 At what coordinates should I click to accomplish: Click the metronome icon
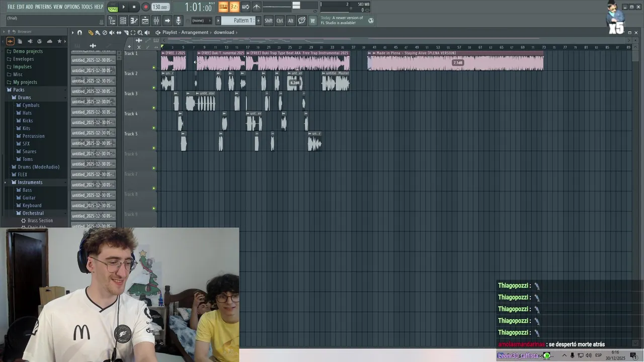pos(256,7)
